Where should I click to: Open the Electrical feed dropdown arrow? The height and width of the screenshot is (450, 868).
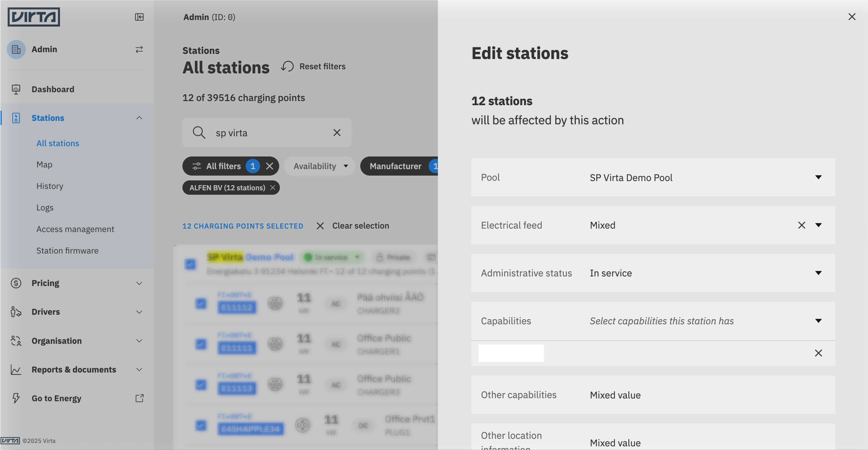(819, 225)
